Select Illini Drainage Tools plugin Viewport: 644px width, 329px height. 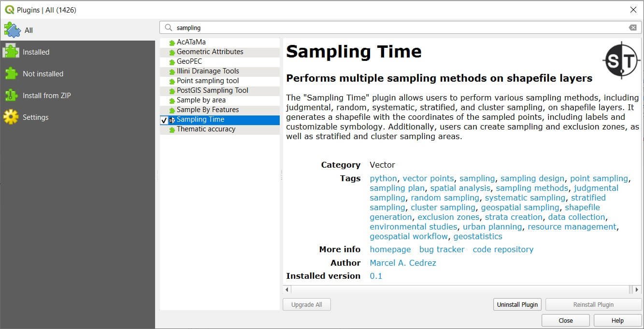[x=220, y=72]
